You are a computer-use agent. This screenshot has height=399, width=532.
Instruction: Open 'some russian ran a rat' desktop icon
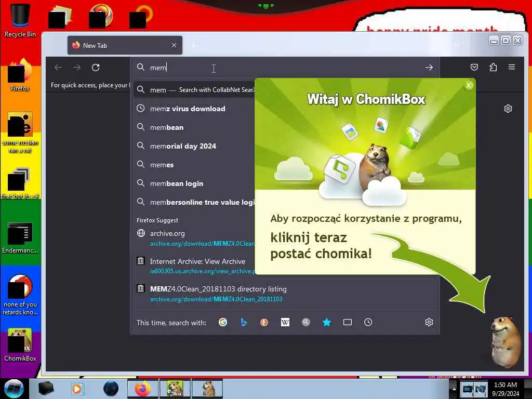click(20, 132)
